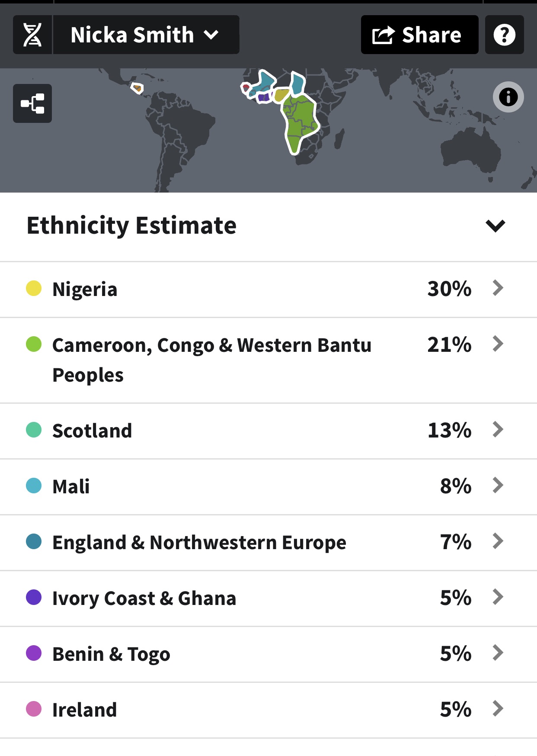
Task: Open the help question mark icon
Action: point(504,35)
